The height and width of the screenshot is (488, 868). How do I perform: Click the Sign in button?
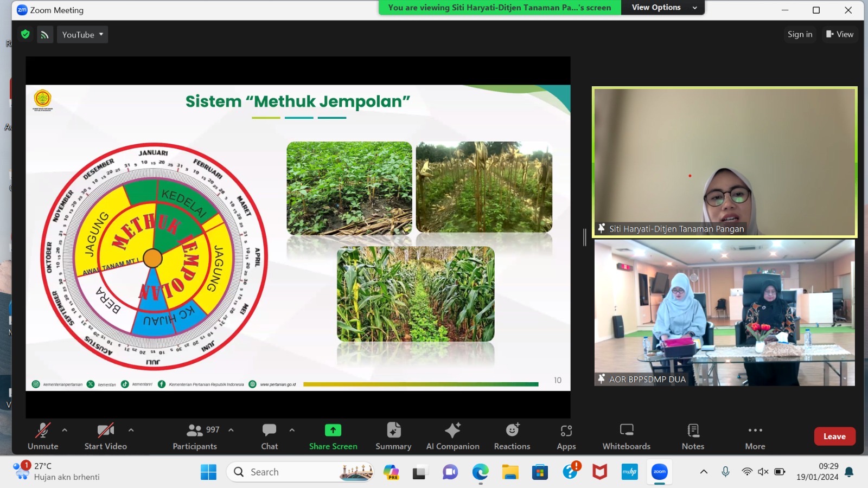(x=800, y=34)
